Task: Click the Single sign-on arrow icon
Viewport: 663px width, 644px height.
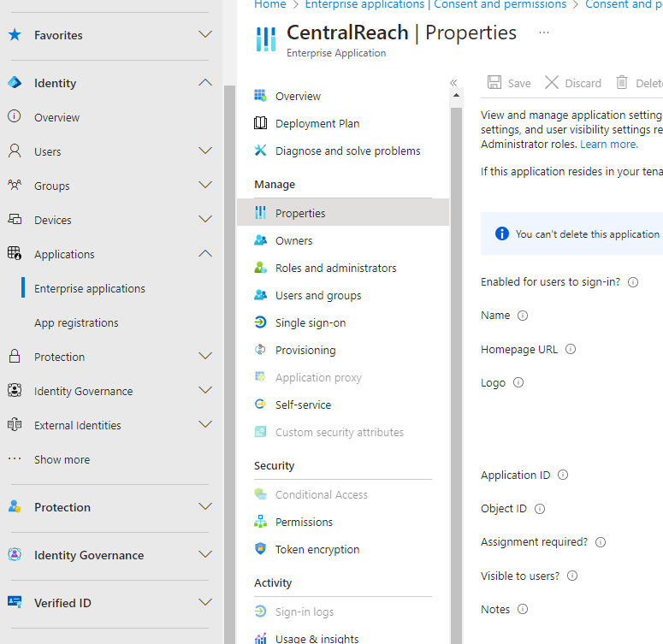Action: [260, 322]
